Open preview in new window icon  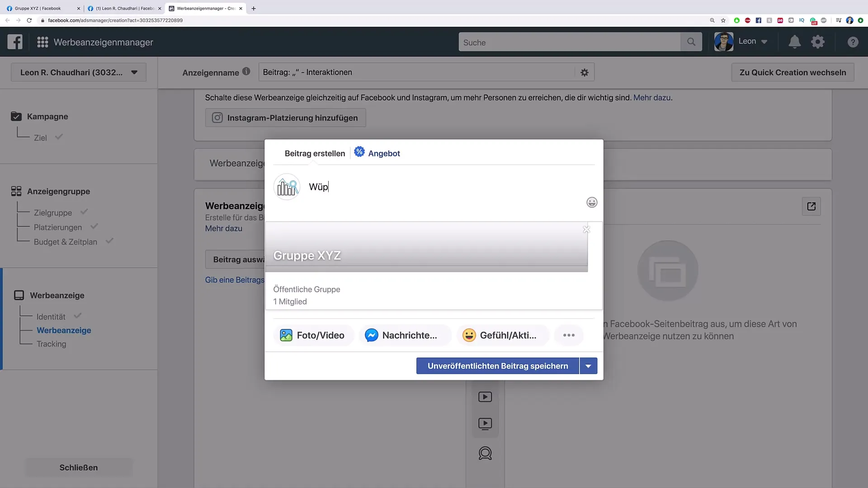pos(811,206)
